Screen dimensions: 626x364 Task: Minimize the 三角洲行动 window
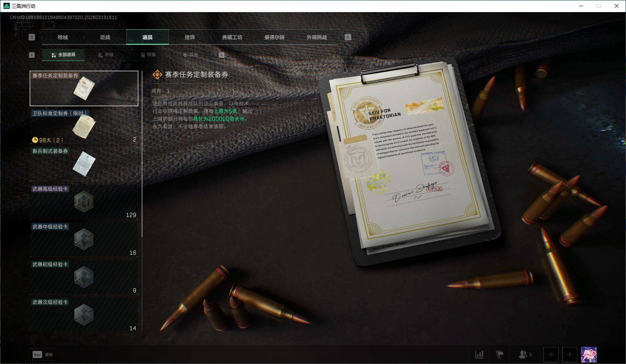pos(581,6)
